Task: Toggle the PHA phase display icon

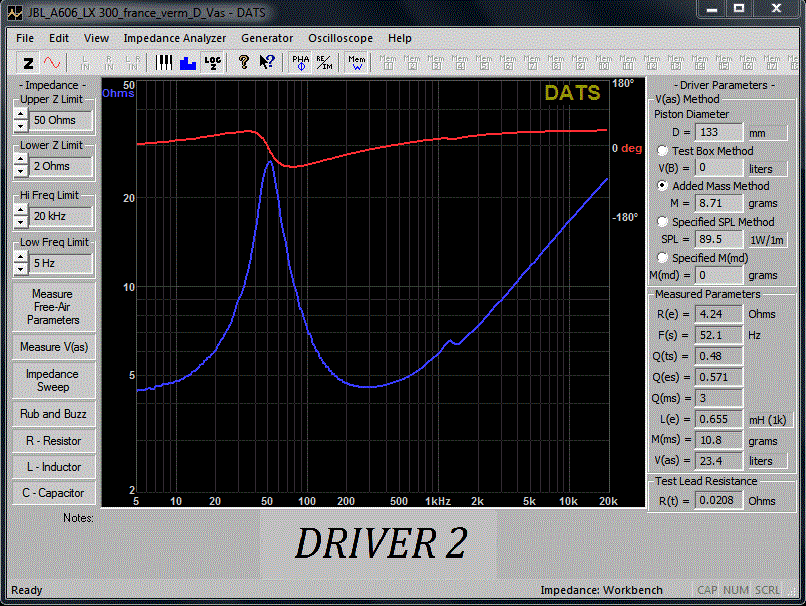Action: [x=301, y=63]
